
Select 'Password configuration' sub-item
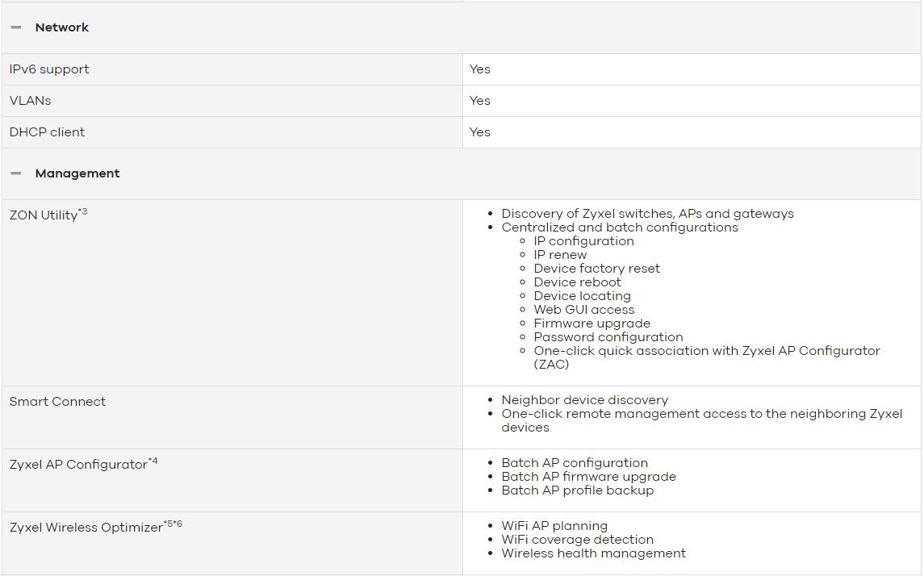pyautogui.click(x=608, y=337)
